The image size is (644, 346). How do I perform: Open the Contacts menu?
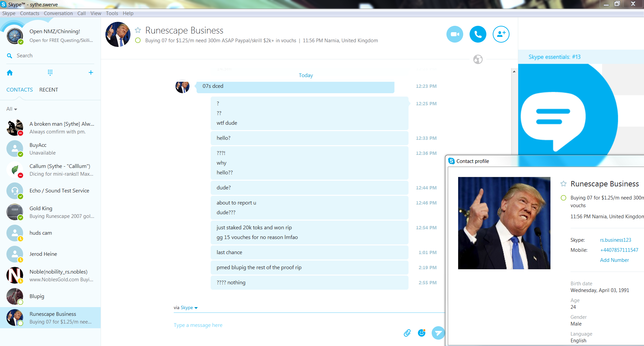click(30, 13)
